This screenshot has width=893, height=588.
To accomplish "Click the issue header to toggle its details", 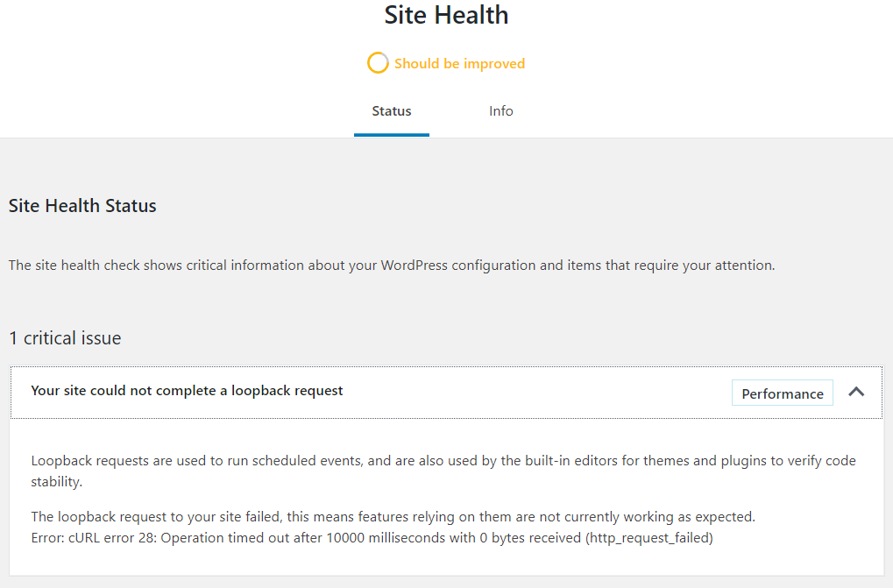I will pos(187,390).
